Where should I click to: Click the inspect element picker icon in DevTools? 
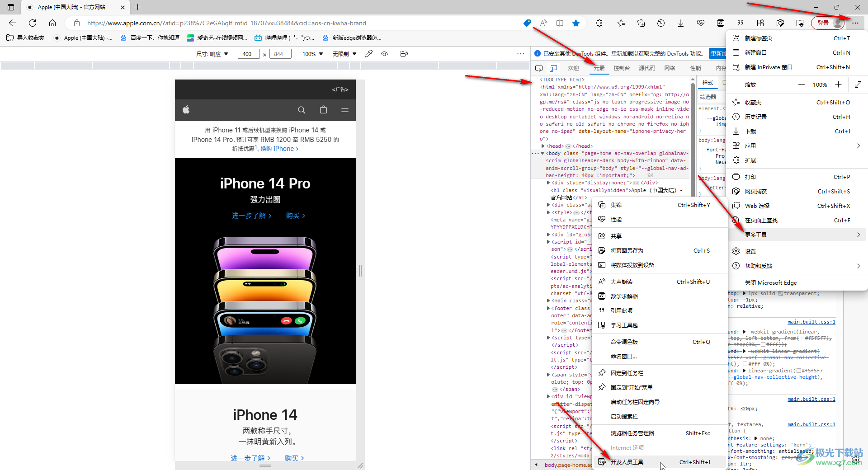[x=539, y=68]
